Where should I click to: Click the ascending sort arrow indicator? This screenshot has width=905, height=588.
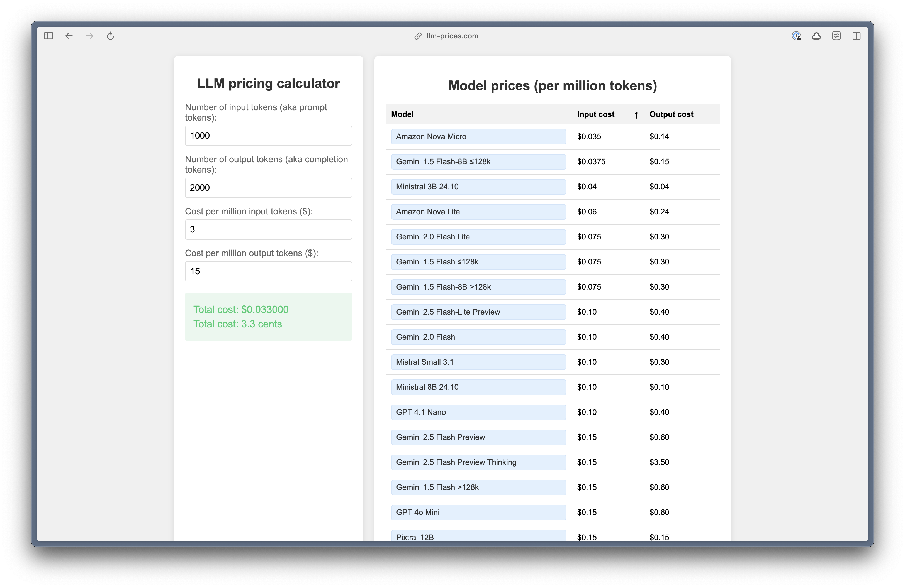point(637,115)
